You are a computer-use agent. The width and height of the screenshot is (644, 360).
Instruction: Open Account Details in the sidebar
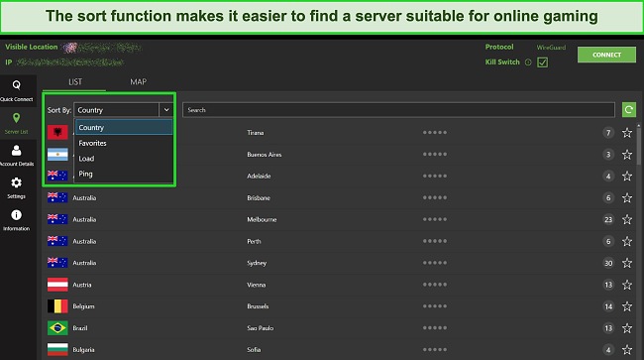click(x=17, y=156)
